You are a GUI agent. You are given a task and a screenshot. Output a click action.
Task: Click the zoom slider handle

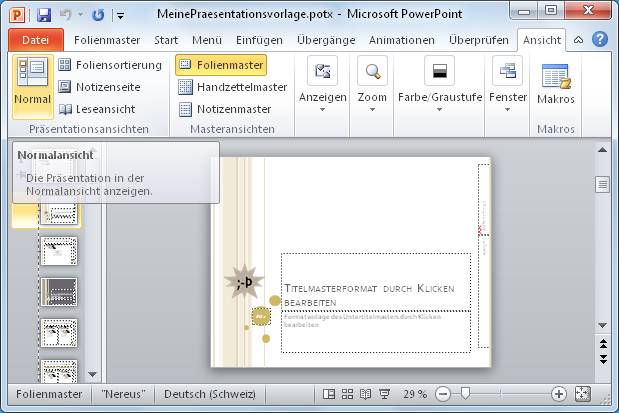click(465, 393)
